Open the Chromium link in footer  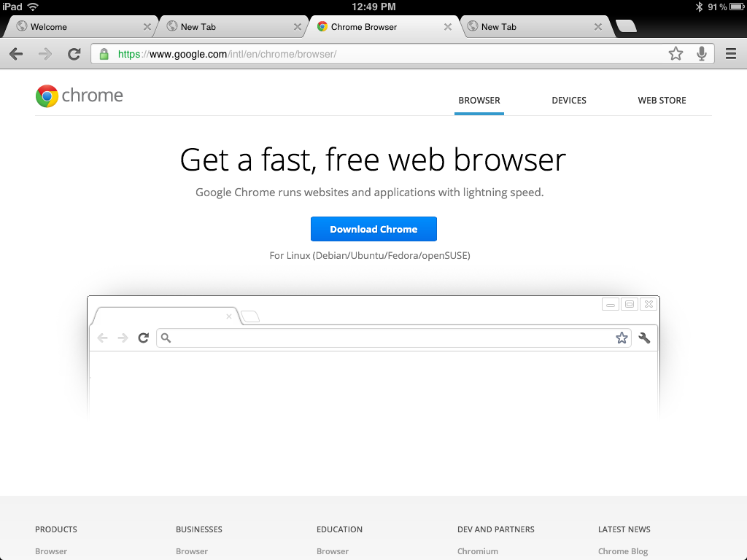[478, 551]
